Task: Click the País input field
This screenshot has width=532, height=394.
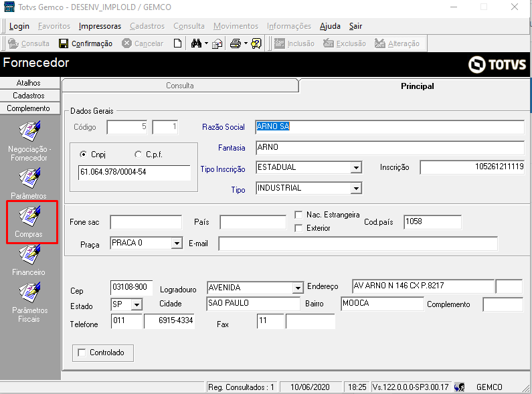Action: pyautogui.click(x=253, y=222)
